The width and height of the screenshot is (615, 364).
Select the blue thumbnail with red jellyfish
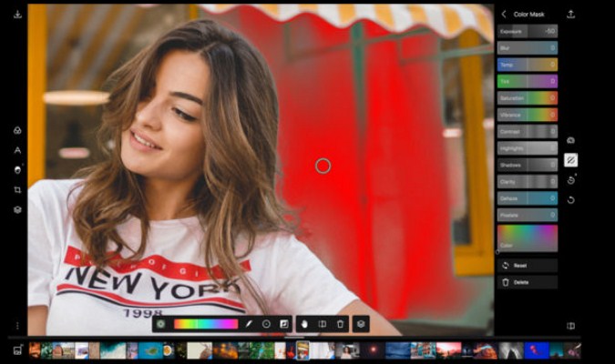[537, 350]
